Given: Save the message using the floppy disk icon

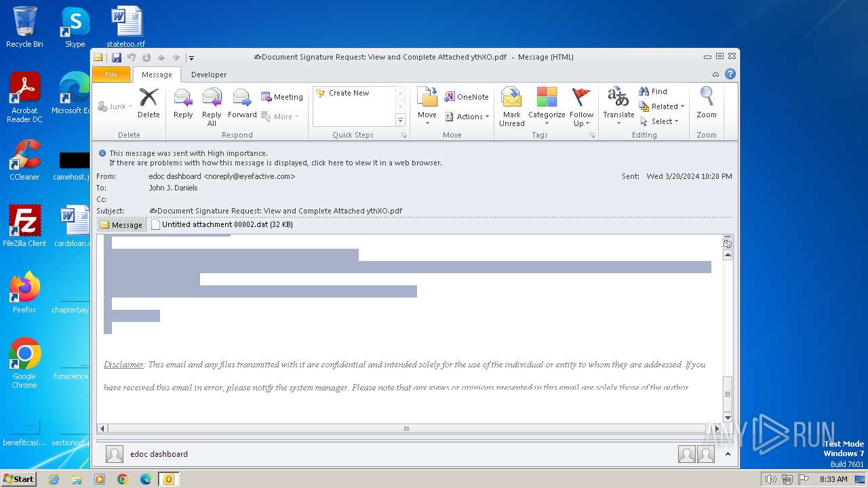Looking at the screenshot, I should pyautogui.click(x=117, y=58).
